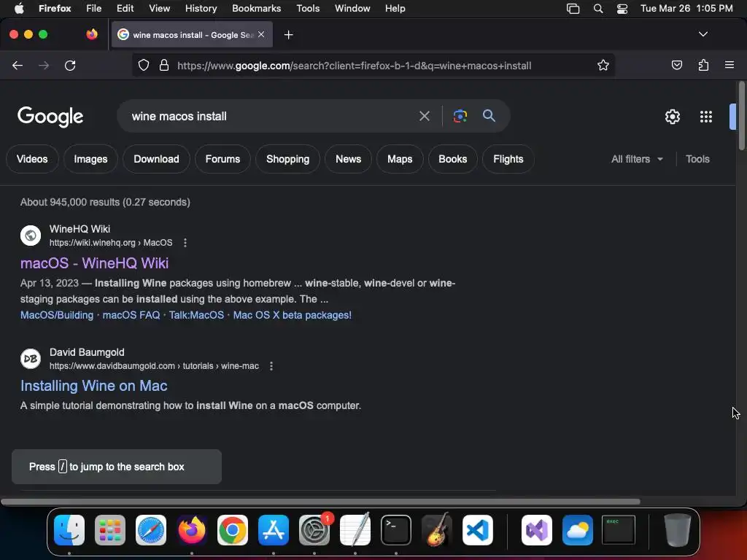Open macOS FAQ sitelink
The image size is (747, 560).
(131, 315)
